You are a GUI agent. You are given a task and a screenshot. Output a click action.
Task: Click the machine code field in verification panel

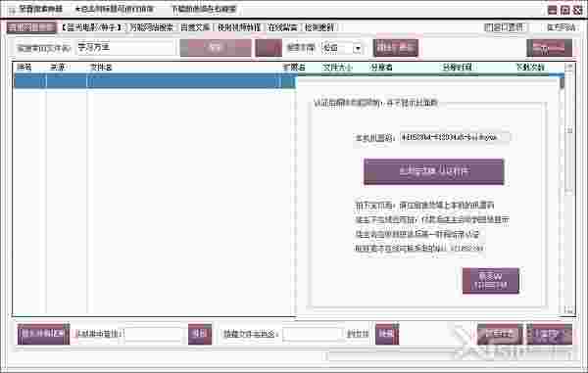coord(454,137)
